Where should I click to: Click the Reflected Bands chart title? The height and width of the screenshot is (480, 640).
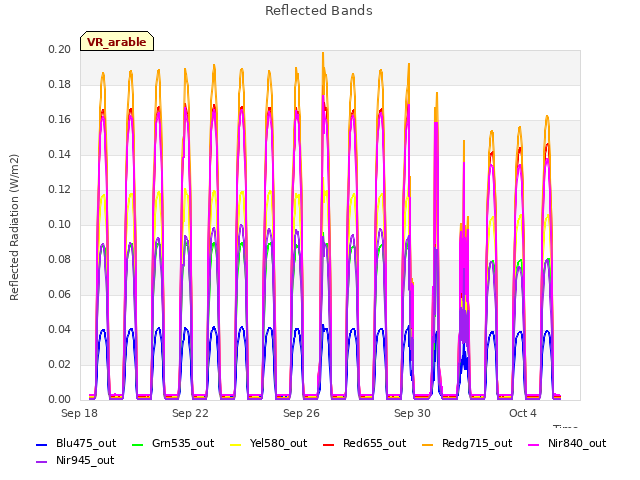tap(319, 11)
